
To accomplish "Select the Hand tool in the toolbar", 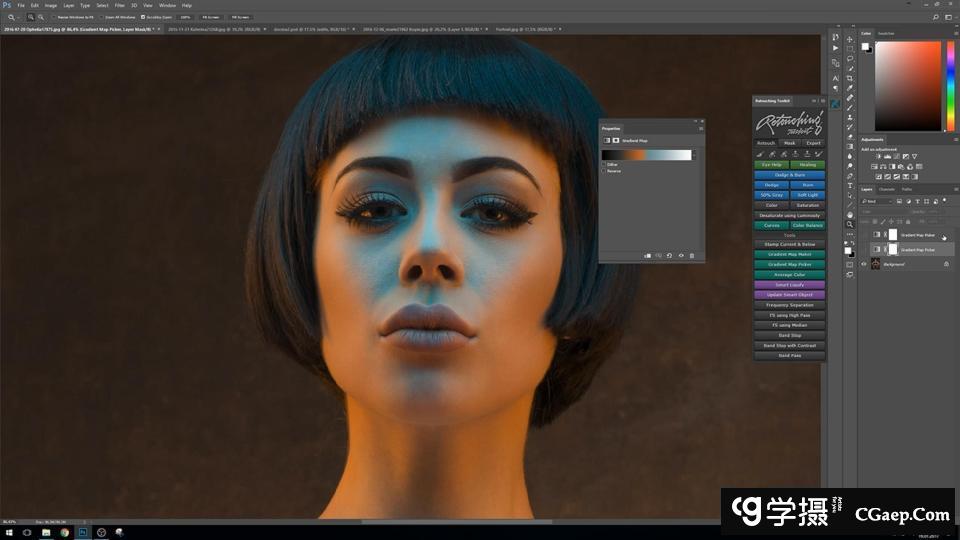I will click(850, 214).
